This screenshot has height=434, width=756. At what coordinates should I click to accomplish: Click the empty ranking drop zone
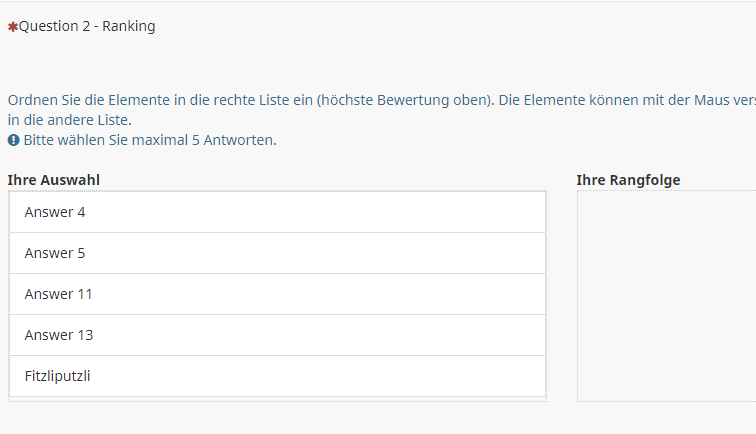pos(666,296)
